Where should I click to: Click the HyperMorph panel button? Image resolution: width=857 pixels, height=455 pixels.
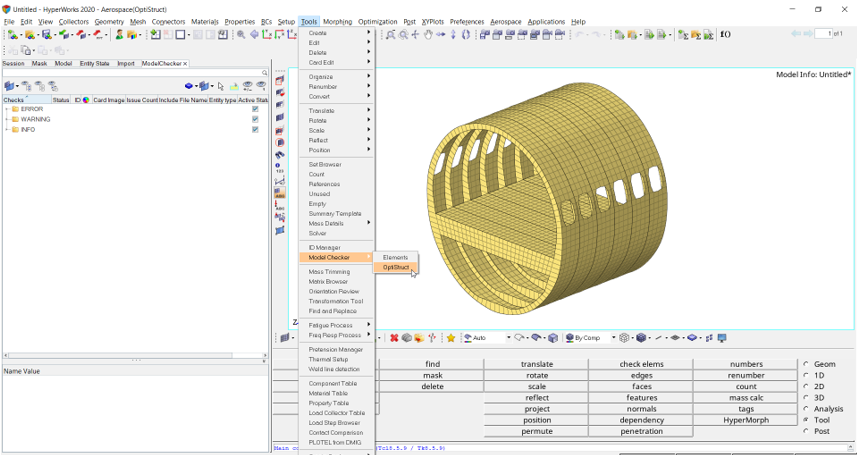[746, 420]
